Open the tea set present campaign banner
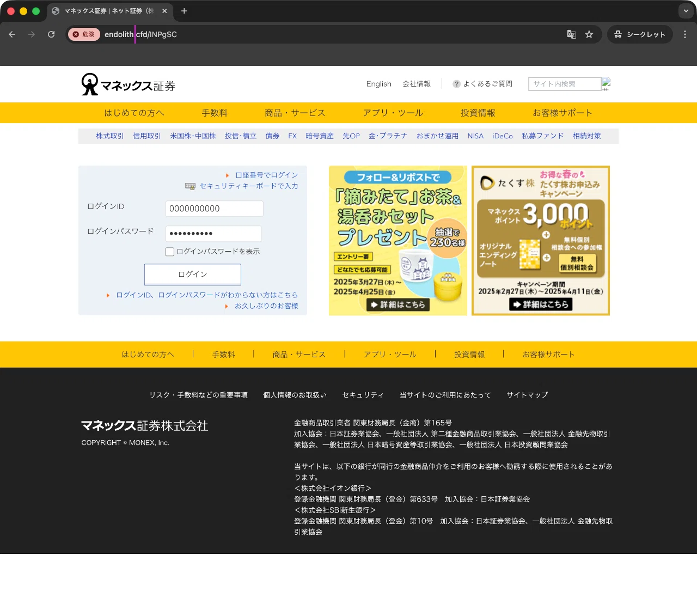The height and width of the screenshot is (616, 697). pyautogui.click(x=398, y=241)
